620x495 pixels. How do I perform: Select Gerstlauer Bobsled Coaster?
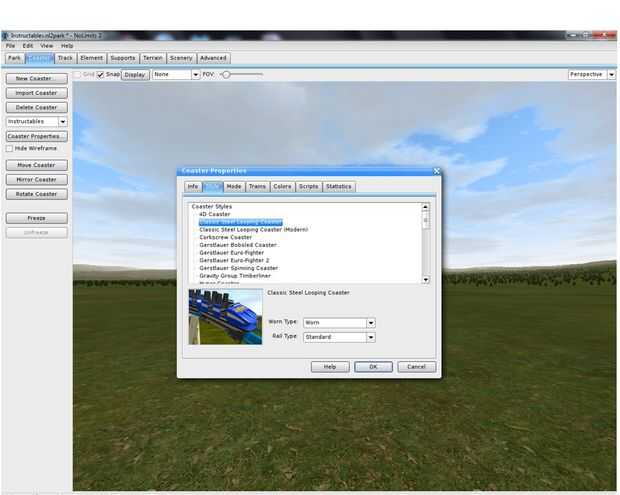238,245
